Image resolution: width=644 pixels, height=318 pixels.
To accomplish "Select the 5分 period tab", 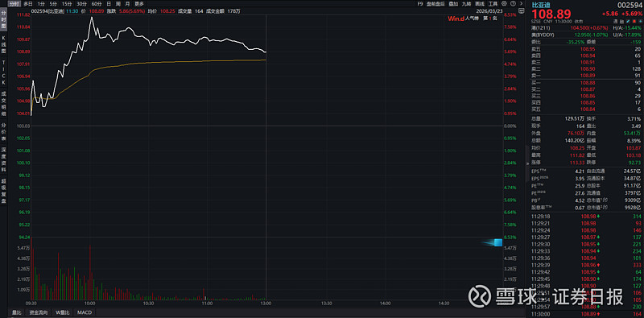I will click(53, 4).
